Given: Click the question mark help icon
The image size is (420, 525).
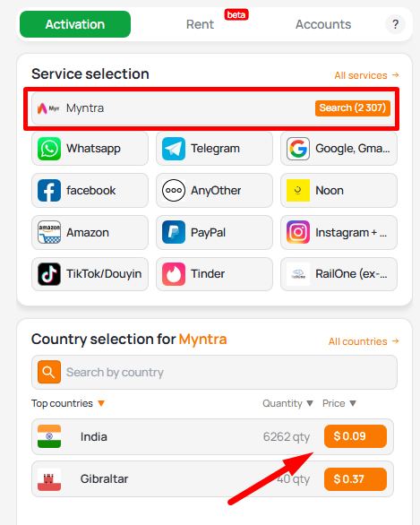Looking at the screenshot, I should (395, 24).
